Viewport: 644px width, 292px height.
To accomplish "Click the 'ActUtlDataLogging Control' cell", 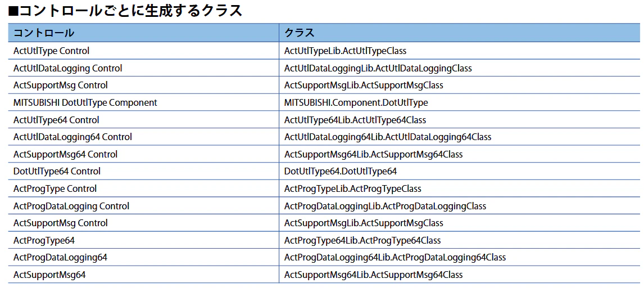I will 143,68.
